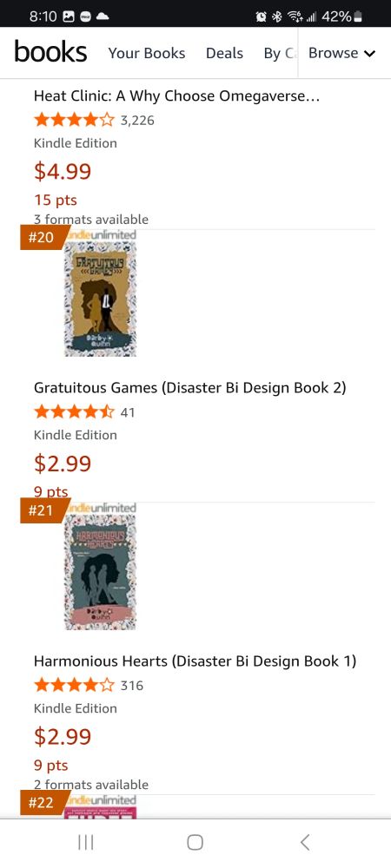Open the Heat Clinic title link
Image resolution: width=391 pixels, height=868 pixels.
point(177,95)
